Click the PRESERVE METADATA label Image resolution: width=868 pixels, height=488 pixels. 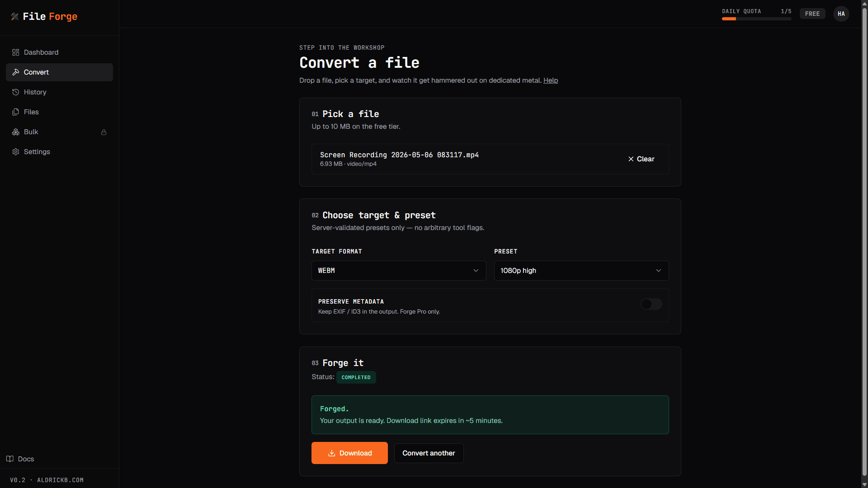351,302
